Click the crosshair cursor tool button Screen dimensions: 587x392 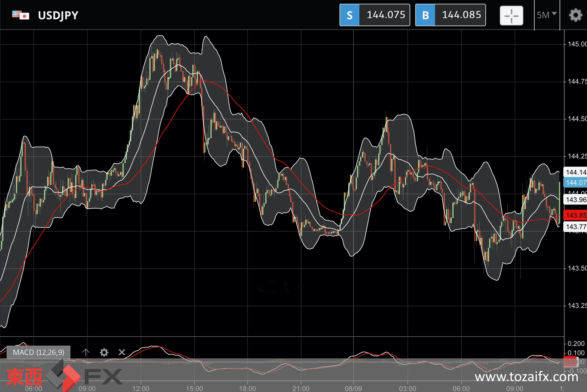click(x=511, y=15)
